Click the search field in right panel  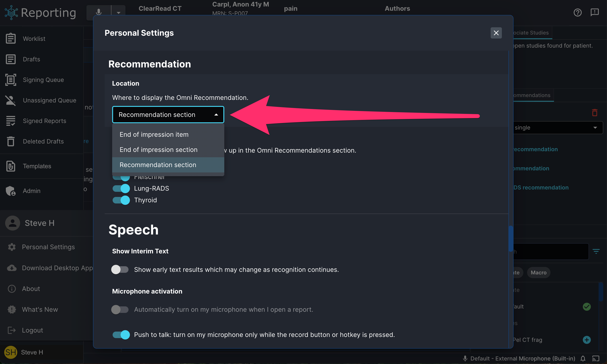coord(551,251)
